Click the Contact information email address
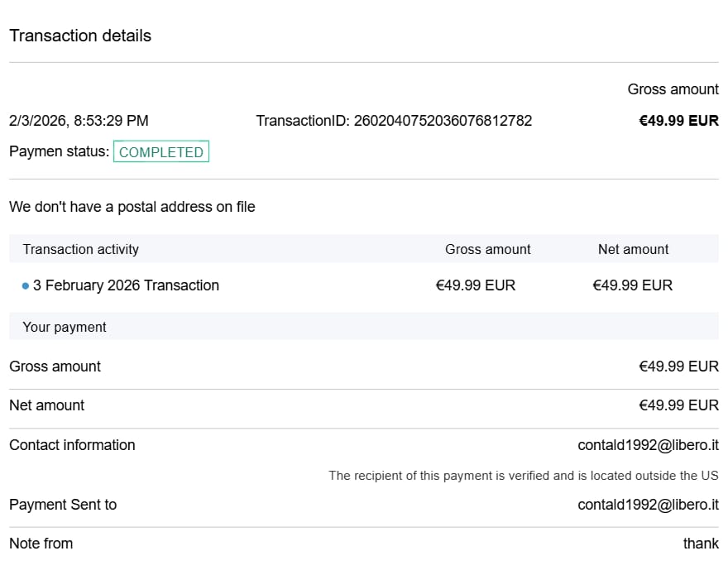728x575 pixels. point(648,445)
